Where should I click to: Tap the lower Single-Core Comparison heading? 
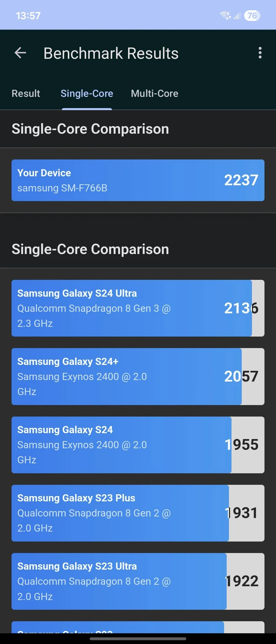tap(90, 249)
